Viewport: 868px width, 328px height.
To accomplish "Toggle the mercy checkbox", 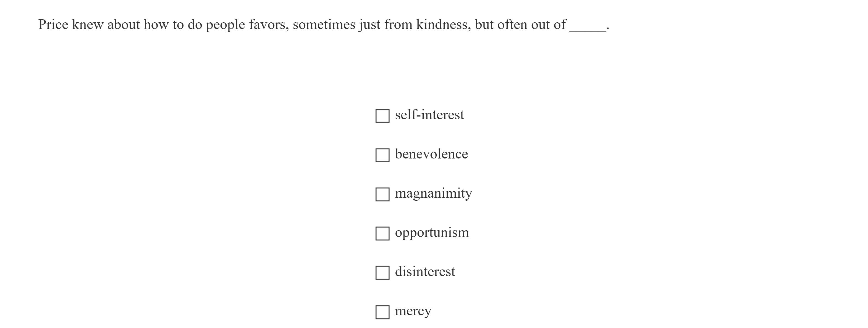I will pos(382,312).
